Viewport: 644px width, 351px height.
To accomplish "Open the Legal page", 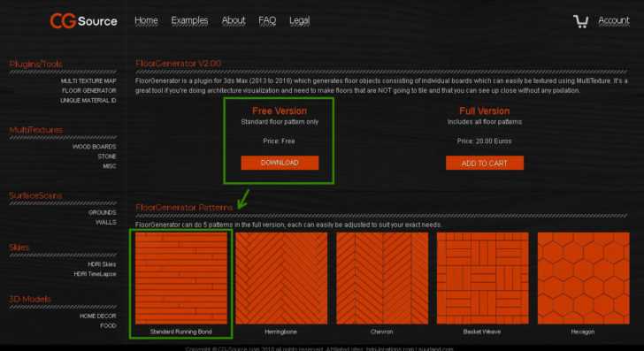I will (x=299, y=20).
